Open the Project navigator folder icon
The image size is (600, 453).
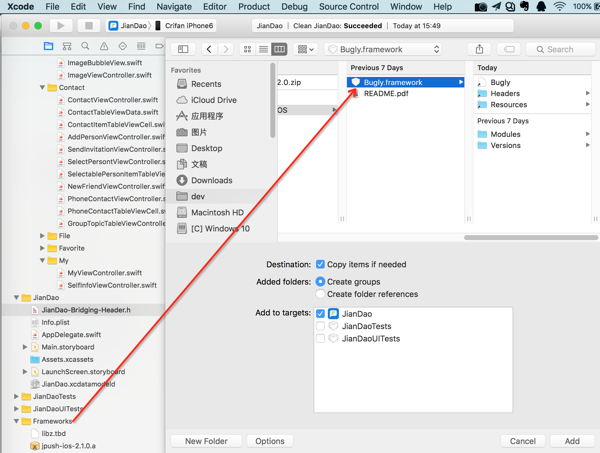point(49,46)
